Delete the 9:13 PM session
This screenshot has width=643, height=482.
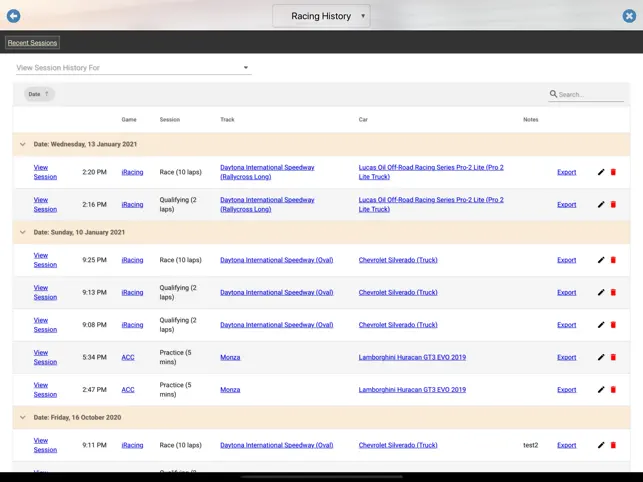pyautogui.click(x=613, y=292)
